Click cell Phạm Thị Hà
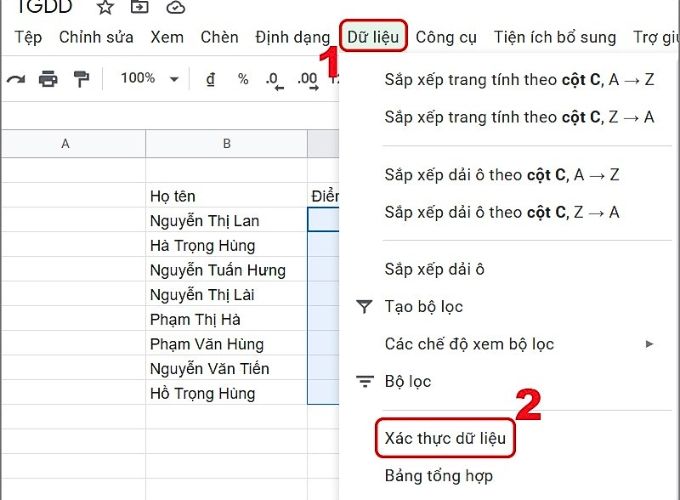The width and height of the screenshot is (680, 500). coord(226,319)
